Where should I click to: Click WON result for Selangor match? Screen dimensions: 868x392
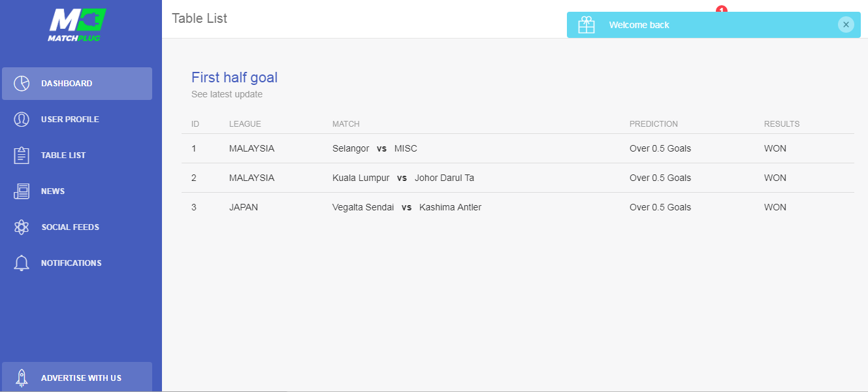tap(775, 148)
